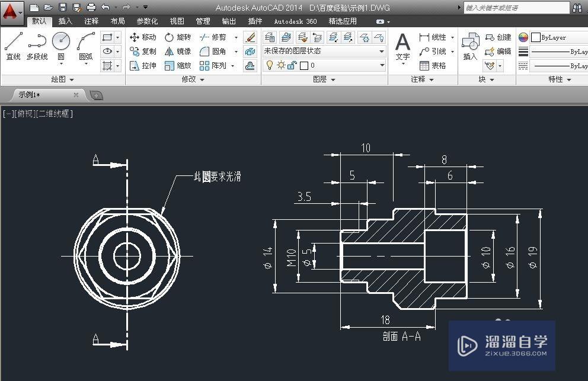The height and width of the screenshot is (381, 588).
Task: Expand the 绘图 panel title
Action: point(62,79)
